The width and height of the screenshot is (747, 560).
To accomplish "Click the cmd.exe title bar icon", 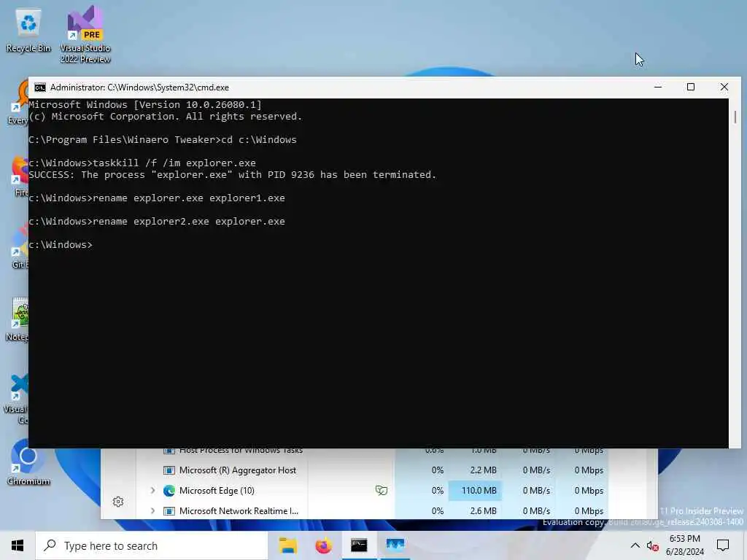I will pos(40,87).
